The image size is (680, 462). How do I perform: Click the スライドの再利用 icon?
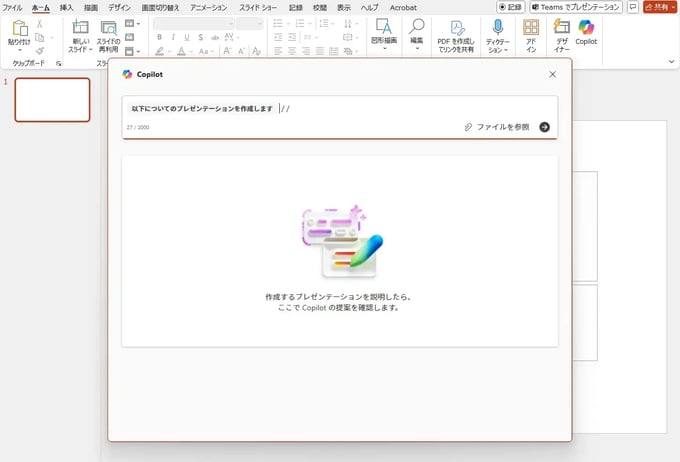click(108, 27)
